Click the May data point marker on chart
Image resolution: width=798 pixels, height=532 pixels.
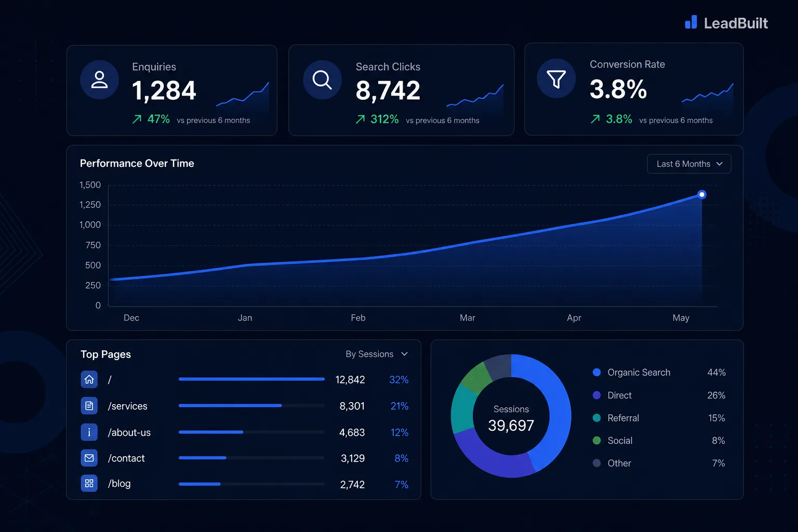702,194
